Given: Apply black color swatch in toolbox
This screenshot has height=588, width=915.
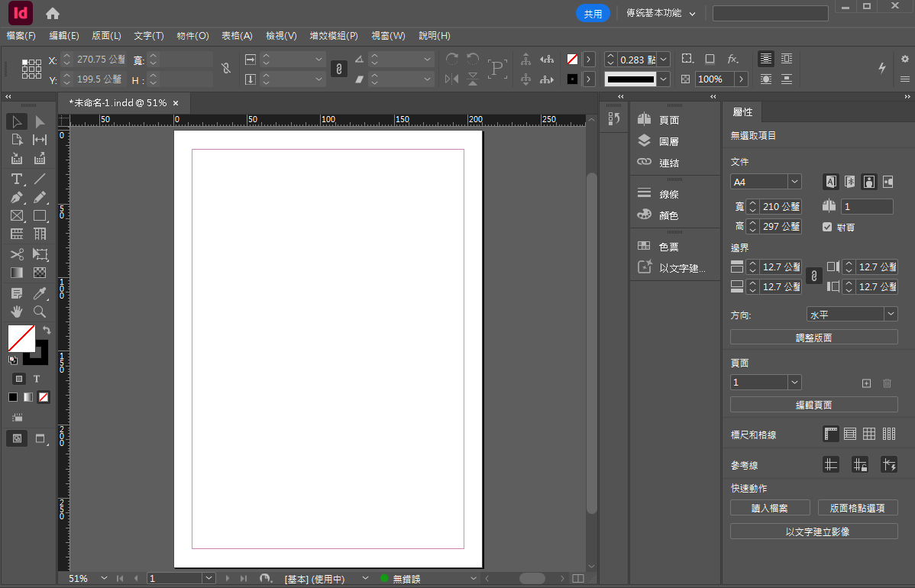Looking at the screenshot, I should tap(13, 397).
